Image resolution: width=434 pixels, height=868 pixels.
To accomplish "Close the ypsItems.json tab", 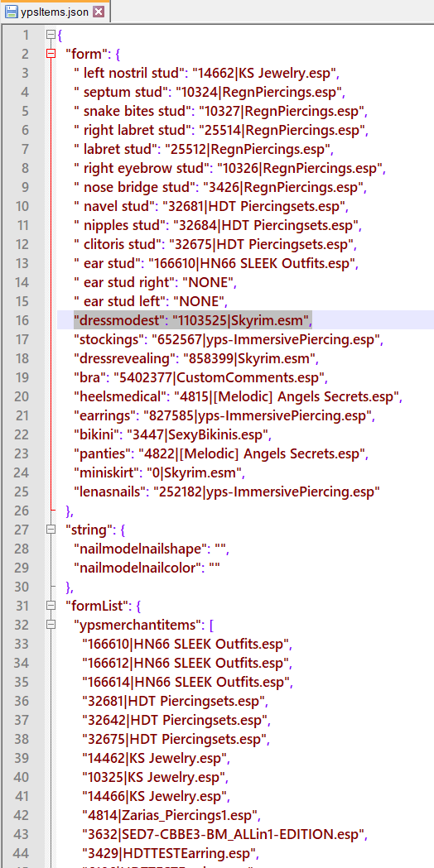I will (x=98, y=12).
